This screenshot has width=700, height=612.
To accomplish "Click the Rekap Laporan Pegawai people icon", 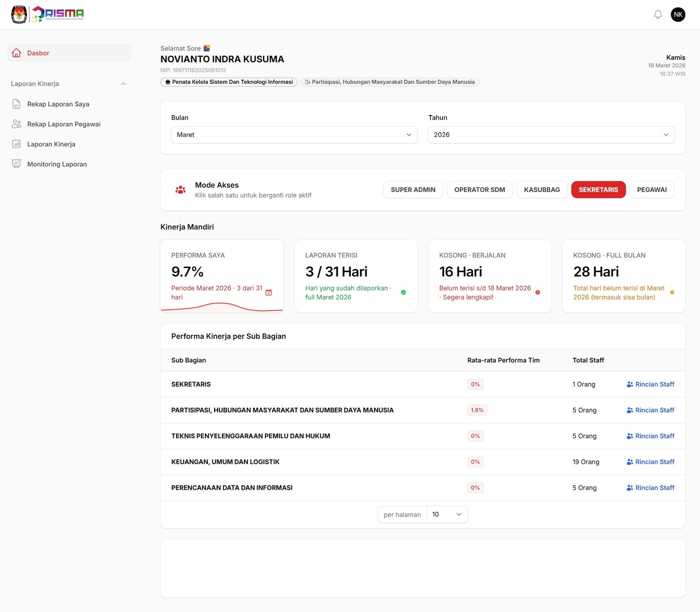I will pos(16,124).
